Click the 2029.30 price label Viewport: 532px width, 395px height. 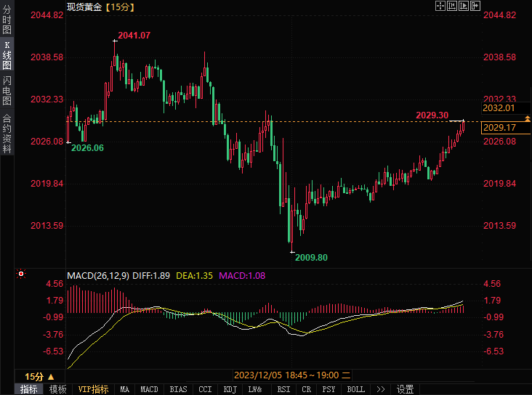click(432, 115)
